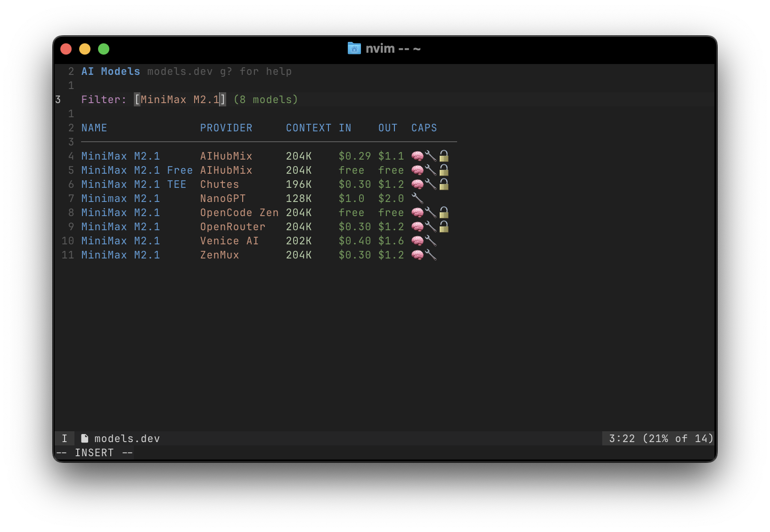Click the wrench icon in the Venice AI row
The width and height of the screenshot is (770, 532).
pos(431,241)
